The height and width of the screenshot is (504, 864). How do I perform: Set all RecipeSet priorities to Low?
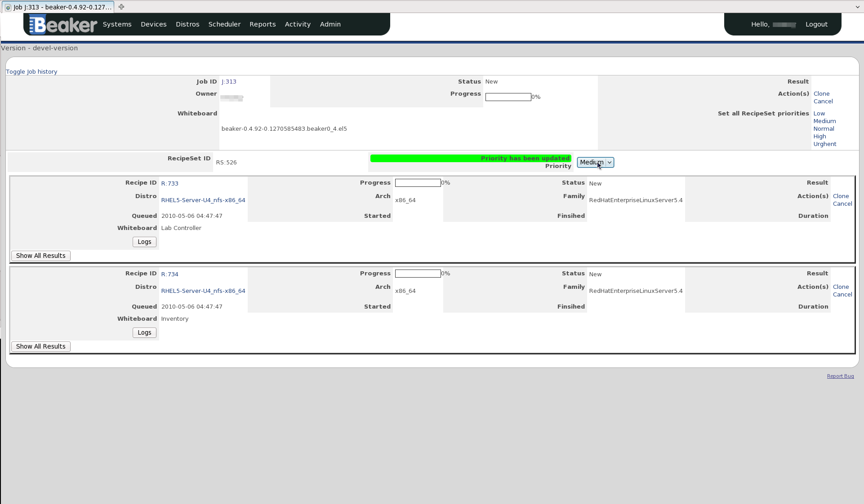(x=819, y=114)
